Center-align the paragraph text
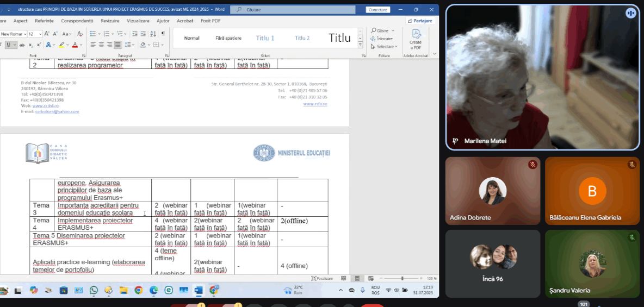The height and width of the screenshot is (307, 644). (x=101, y=45)
